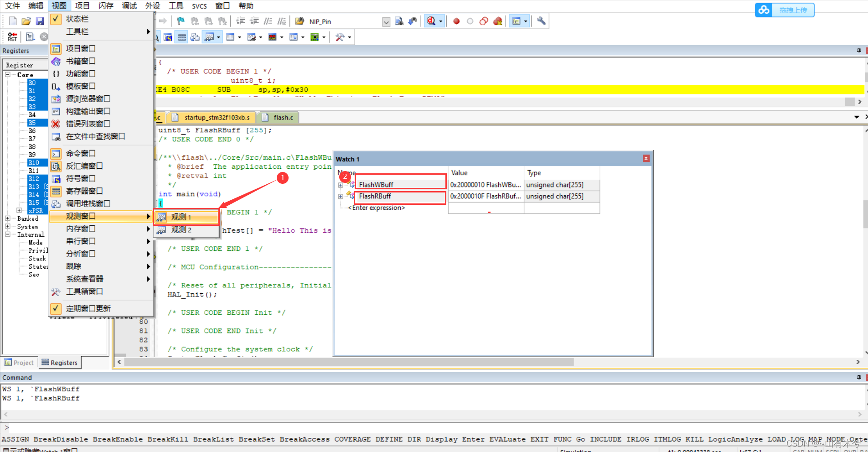Open the 内存窗口 submenu
The height and width of the screenshot is (452, 868).
click(101, 229)
